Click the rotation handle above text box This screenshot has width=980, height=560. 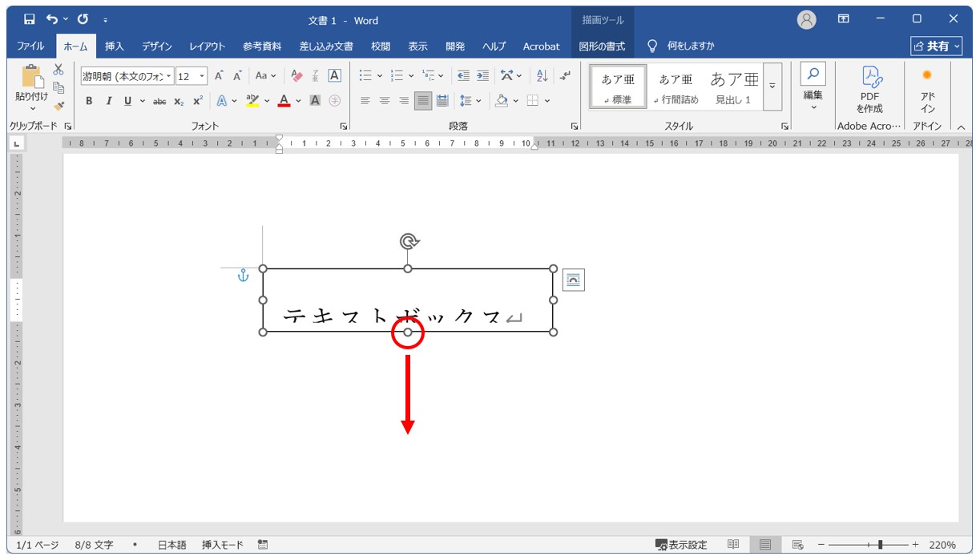(409, 241)
